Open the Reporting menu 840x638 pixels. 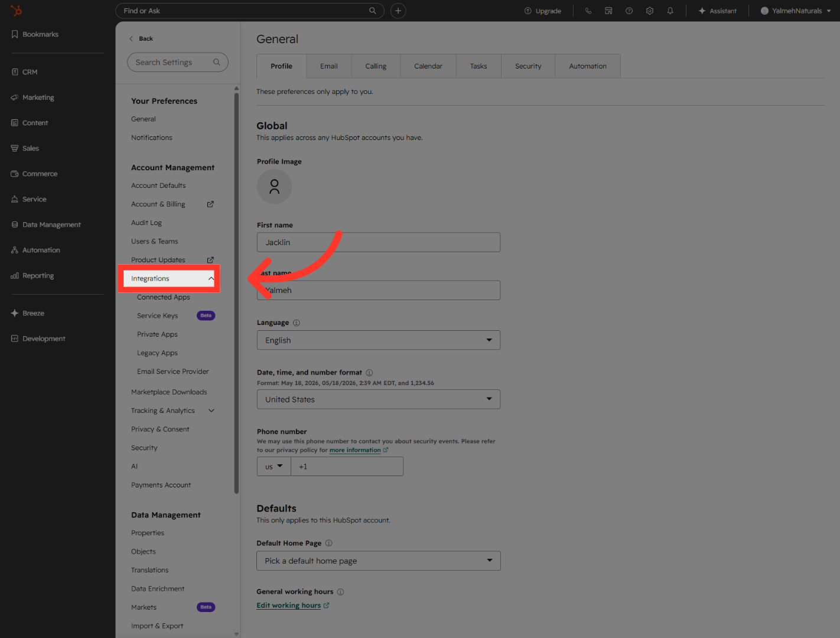32,275
